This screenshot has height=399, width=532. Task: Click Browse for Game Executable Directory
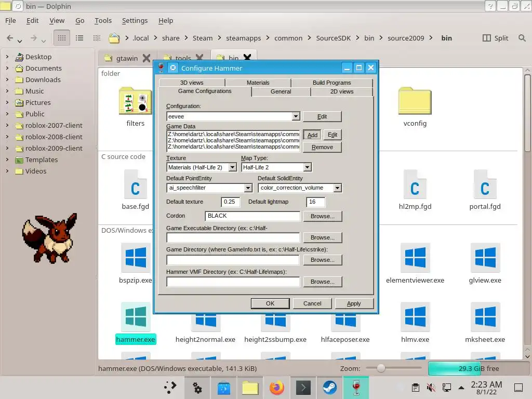pyautogui.click(x=322, y=237)
